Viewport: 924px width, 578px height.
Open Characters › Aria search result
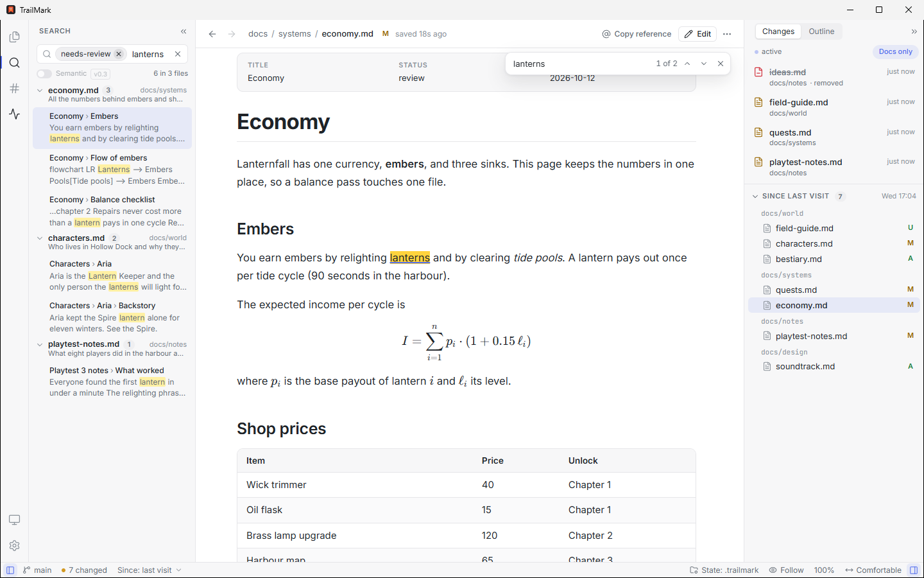click(112, 276)
